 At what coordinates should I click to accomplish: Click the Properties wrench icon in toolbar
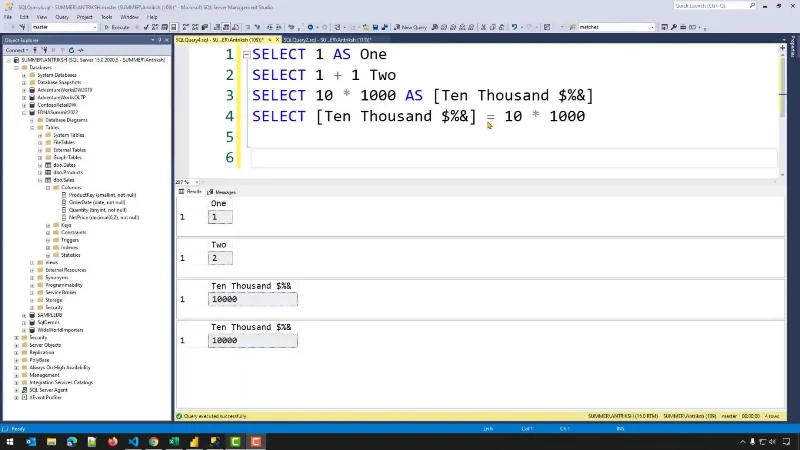[x=673, y=27]
